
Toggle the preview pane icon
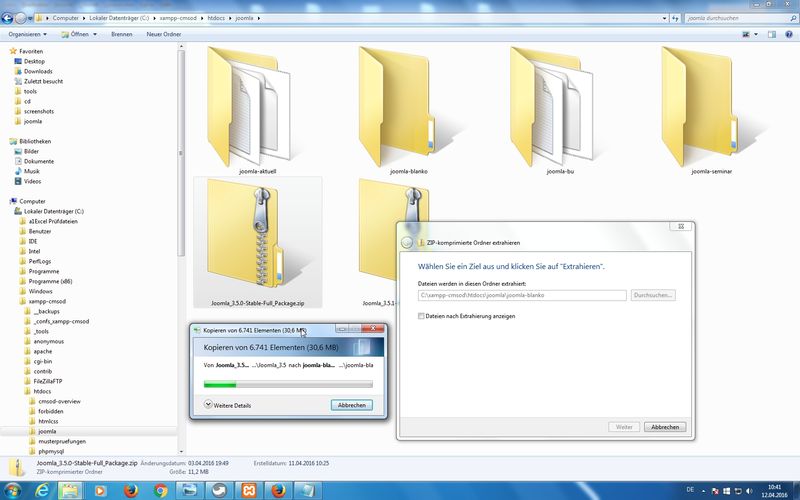click(x=772, y=34)
